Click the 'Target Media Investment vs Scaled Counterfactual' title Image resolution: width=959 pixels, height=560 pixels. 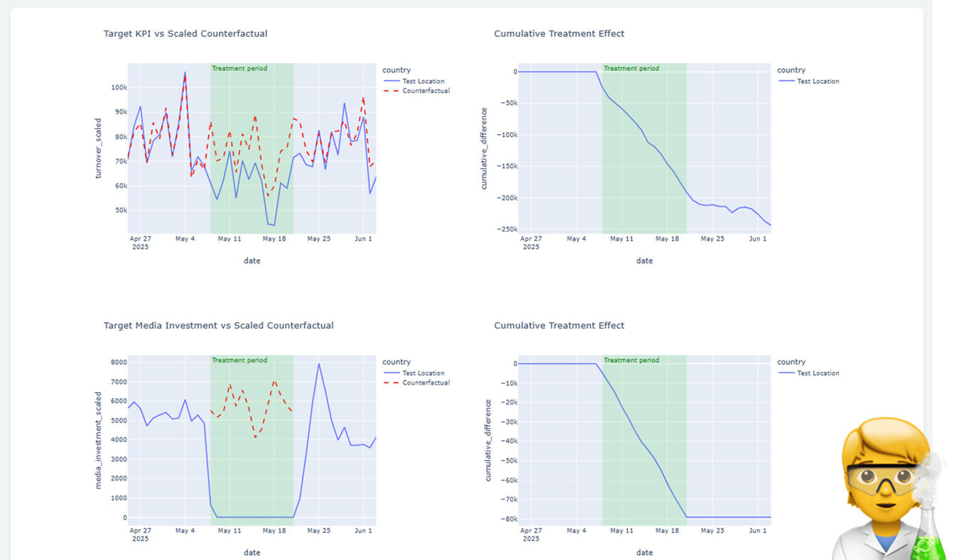pyautogui.click(x=218, y=325)
